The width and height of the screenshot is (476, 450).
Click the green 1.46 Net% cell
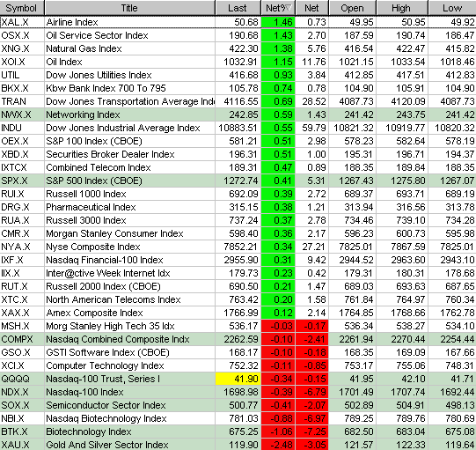click(278, 22)
